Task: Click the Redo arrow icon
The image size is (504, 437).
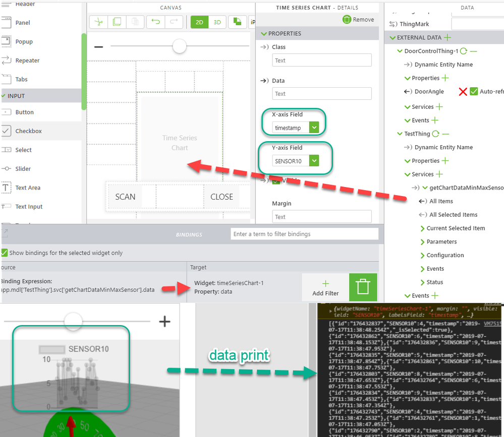Action: [x=174, y=22]
